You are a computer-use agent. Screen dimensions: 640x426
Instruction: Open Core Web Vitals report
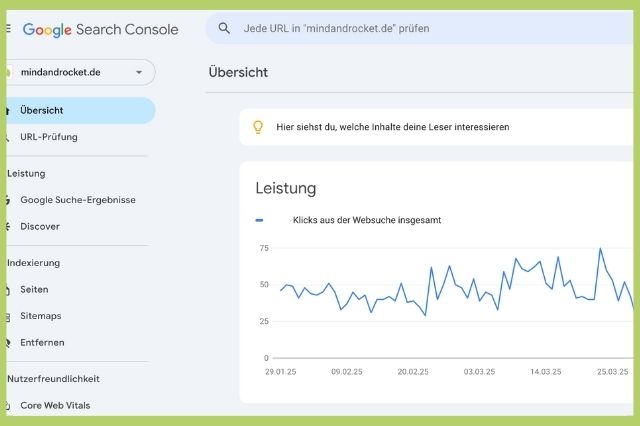pos(55,405)
